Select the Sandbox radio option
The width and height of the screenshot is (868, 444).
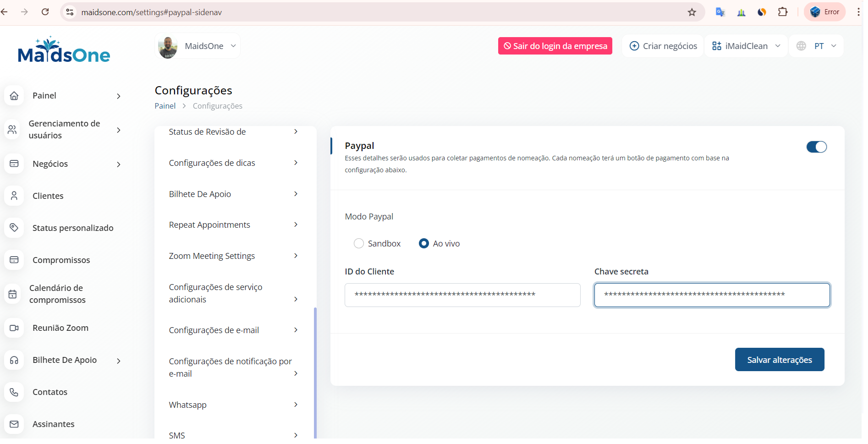coord(359,244)
